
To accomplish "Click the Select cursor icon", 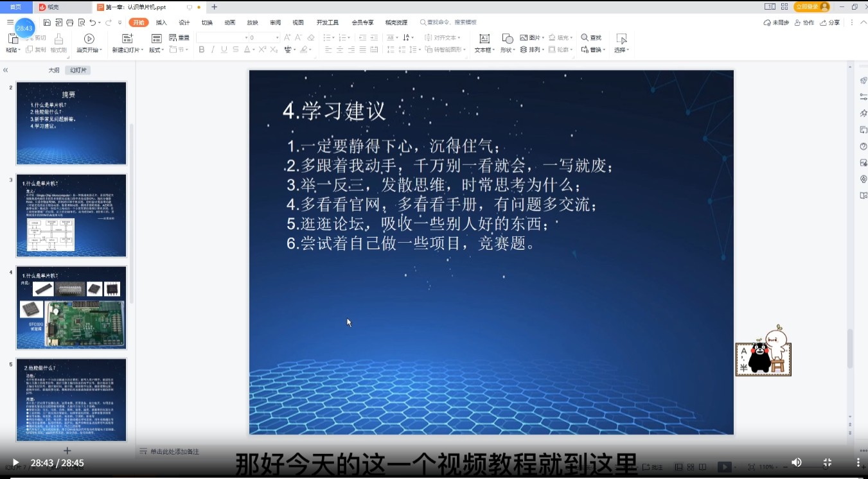I will tap(621, 39).
